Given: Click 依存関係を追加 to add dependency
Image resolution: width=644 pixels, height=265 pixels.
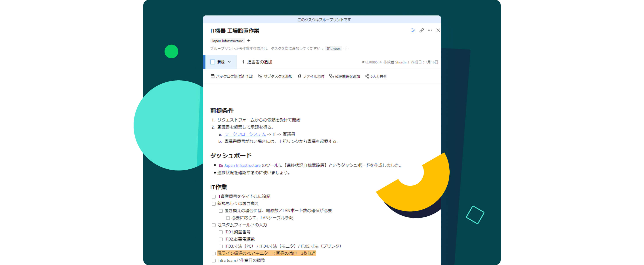Looking at the screenshot, I should 345,76.
